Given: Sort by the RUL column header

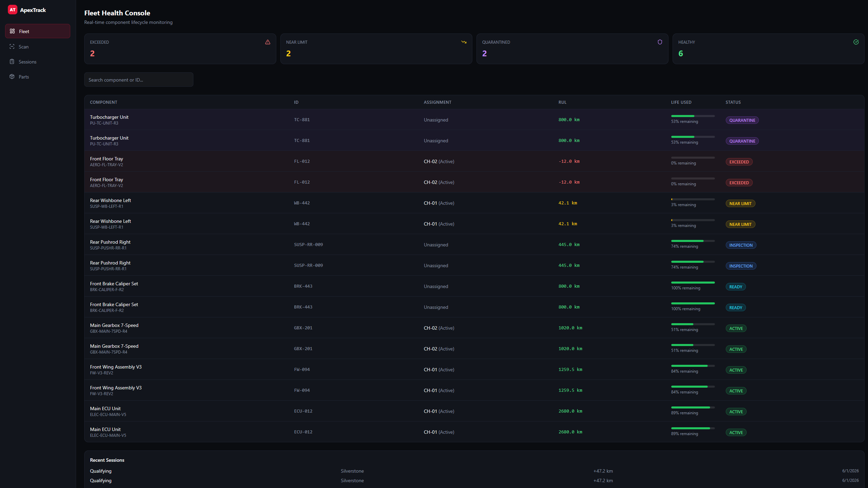Looking at the screenshot, I should tap(562, 102).
